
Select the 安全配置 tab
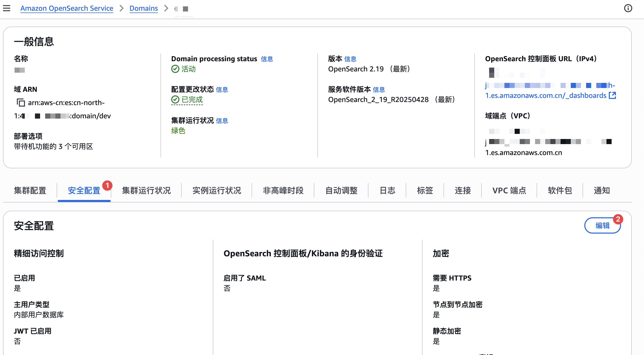(84, 191)
